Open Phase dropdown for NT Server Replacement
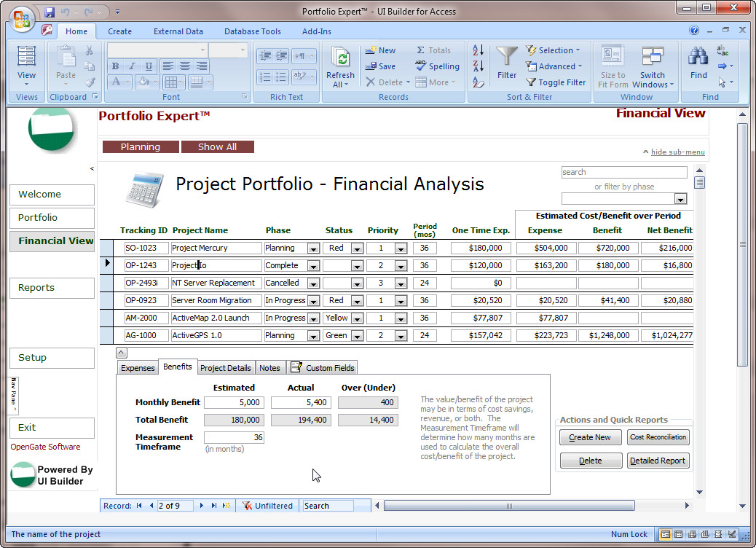Image resolution: width=756 pixels, height=548 pixels. (x=313, y=283)
